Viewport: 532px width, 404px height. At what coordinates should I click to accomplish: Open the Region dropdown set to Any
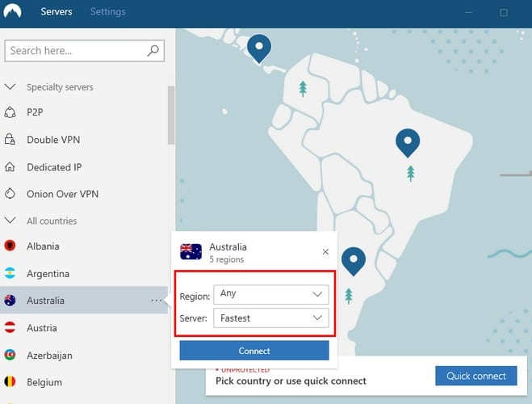click(x=271, y=294)
